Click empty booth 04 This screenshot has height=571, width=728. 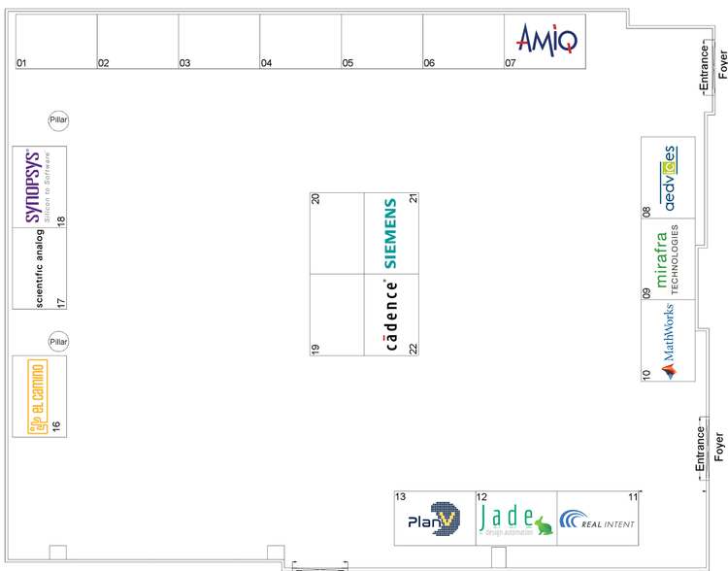pyautogui.click(x=301, y=42)
